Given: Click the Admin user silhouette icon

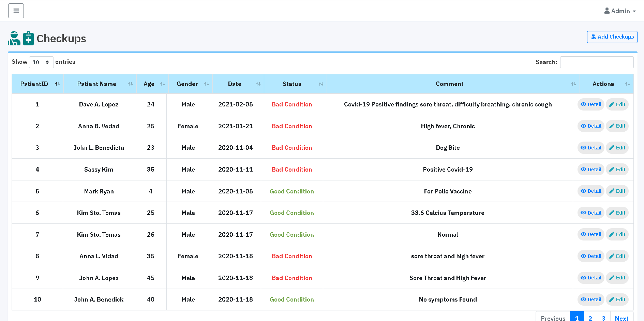Looking at the screenshot, I should 606,11.
